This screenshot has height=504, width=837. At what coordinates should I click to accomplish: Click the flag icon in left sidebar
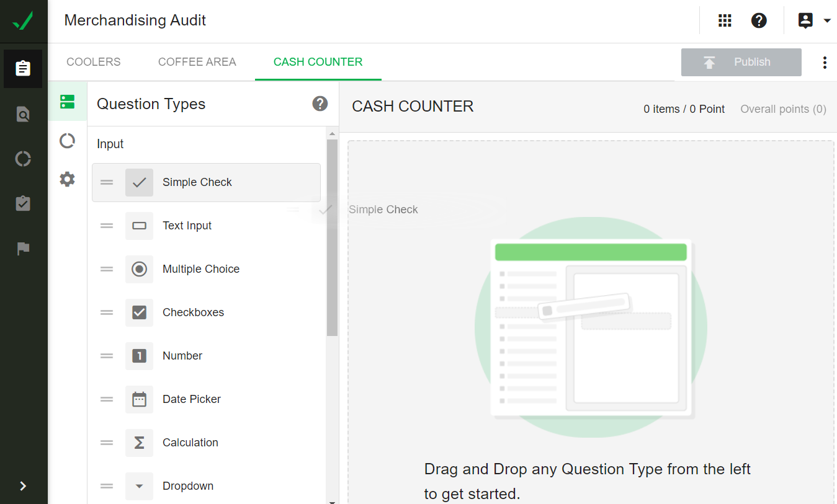click(23, 249)
